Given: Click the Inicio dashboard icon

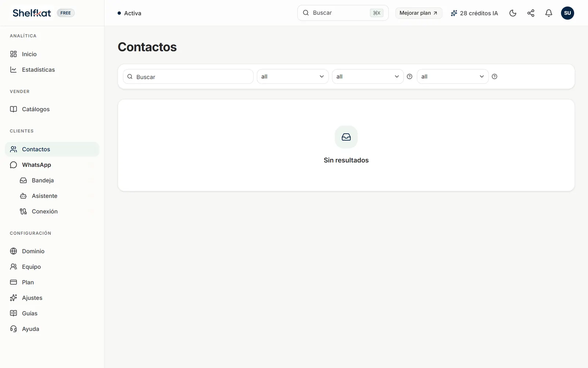Looking at the screenshot, I should click(14, 54).
